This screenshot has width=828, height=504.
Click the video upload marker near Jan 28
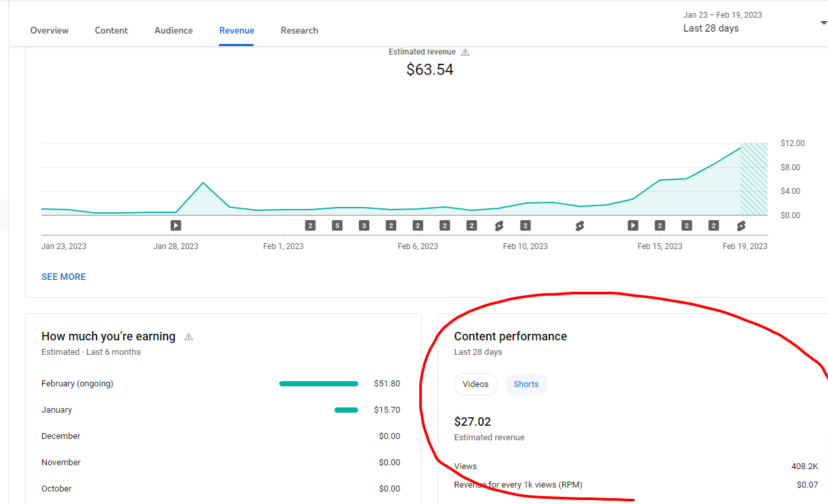(x=175, y=225)
